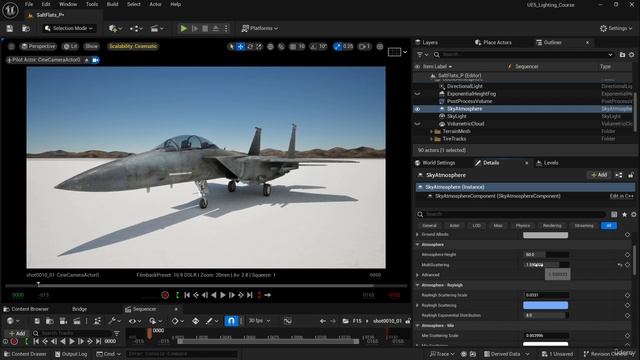The image size is (640, 360).
Task: Activate the Select objects cursor tool
Action: click(231, 47)
